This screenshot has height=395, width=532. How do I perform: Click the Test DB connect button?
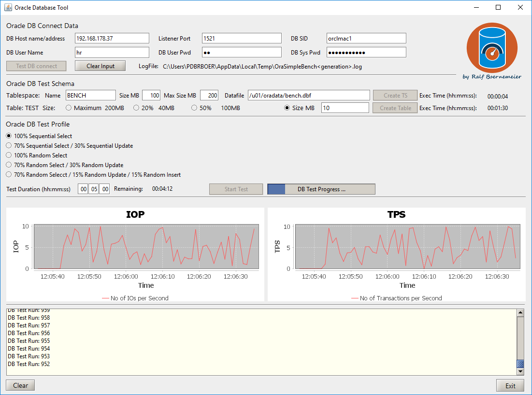[x=36, y=66]
